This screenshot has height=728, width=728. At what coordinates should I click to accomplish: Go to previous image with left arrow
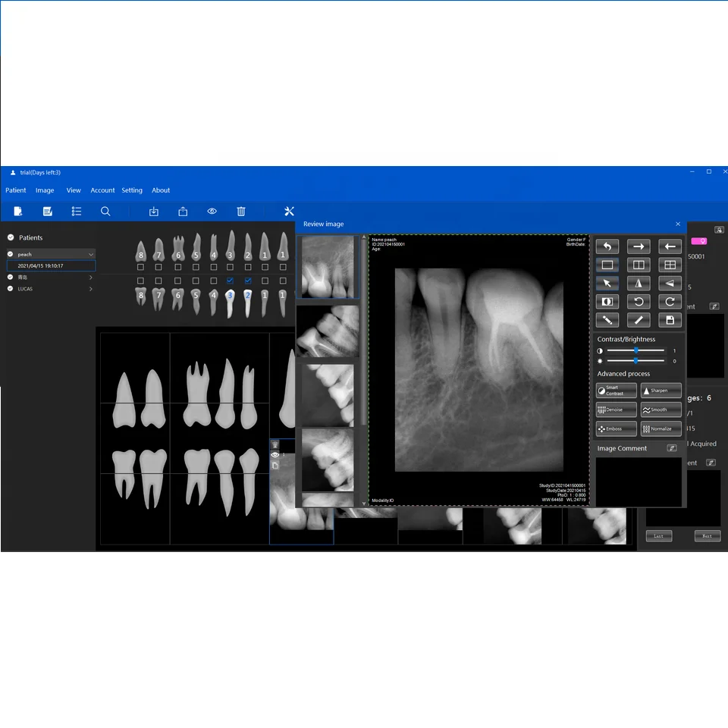670,246
